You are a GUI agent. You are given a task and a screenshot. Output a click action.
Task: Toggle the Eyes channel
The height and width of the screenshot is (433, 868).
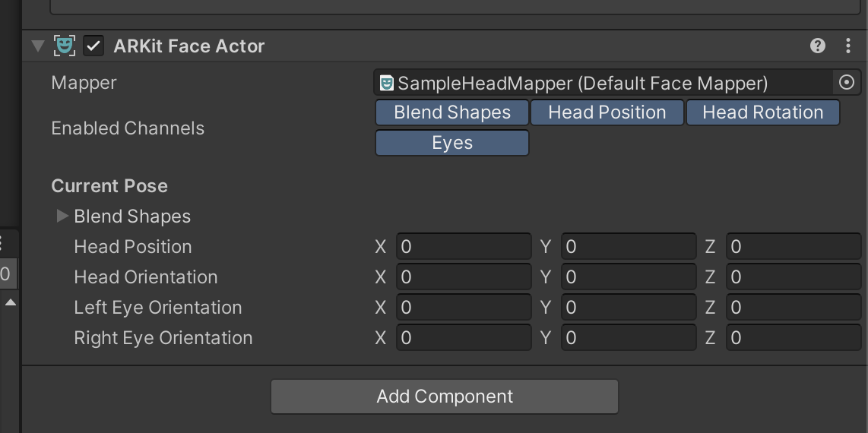pyautogui.click(x=452, y=143)
